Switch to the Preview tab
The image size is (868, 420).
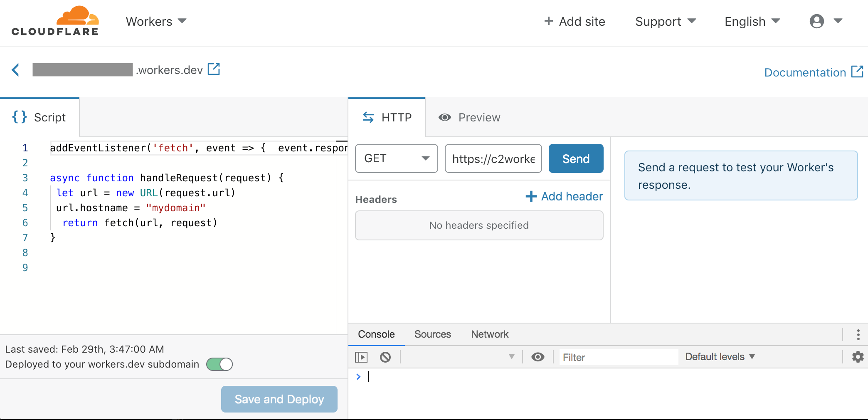[469, 118]
